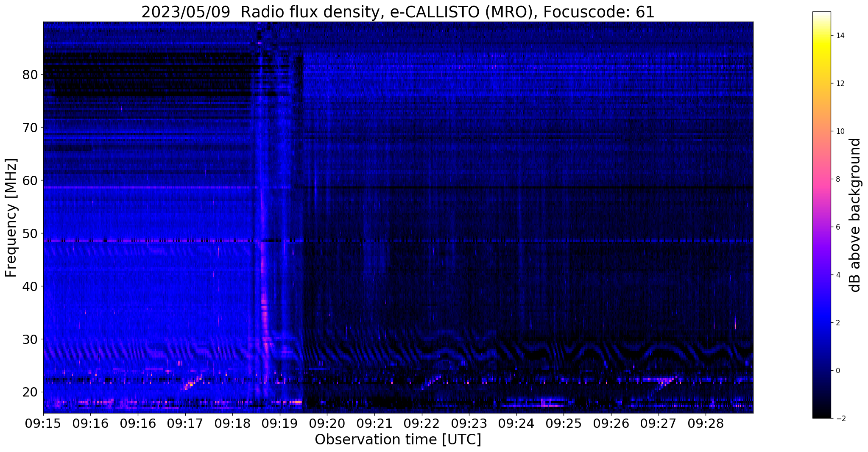Screen dimensions: 868x452
Task: Click the 'dB above background' colorbar label
Action: (855, 215)
